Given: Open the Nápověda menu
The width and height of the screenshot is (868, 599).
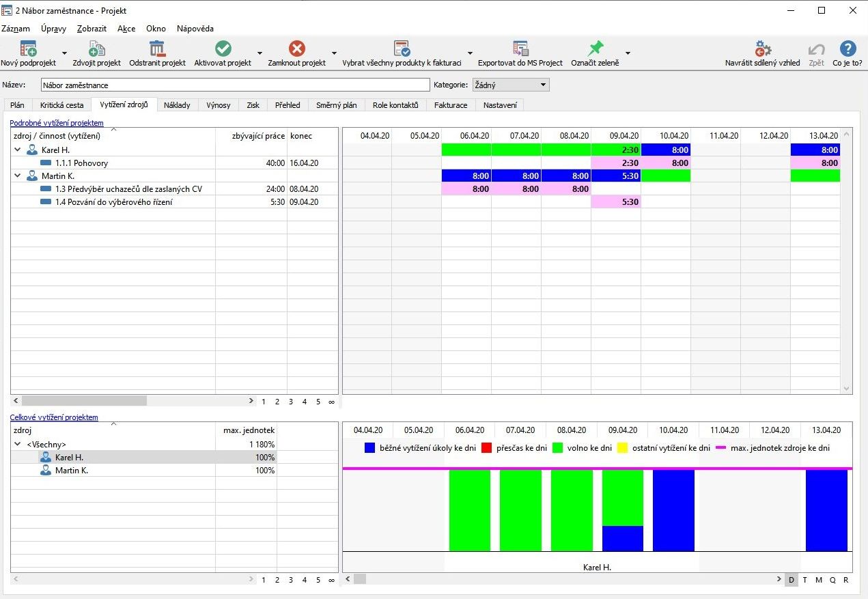Looking at the screenshot, I should tap(195, 29).
